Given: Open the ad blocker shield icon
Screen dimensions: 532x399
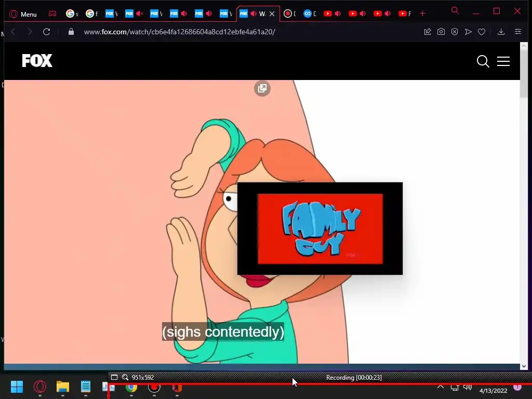Looking at the screenshot, I should pos(455,32).
